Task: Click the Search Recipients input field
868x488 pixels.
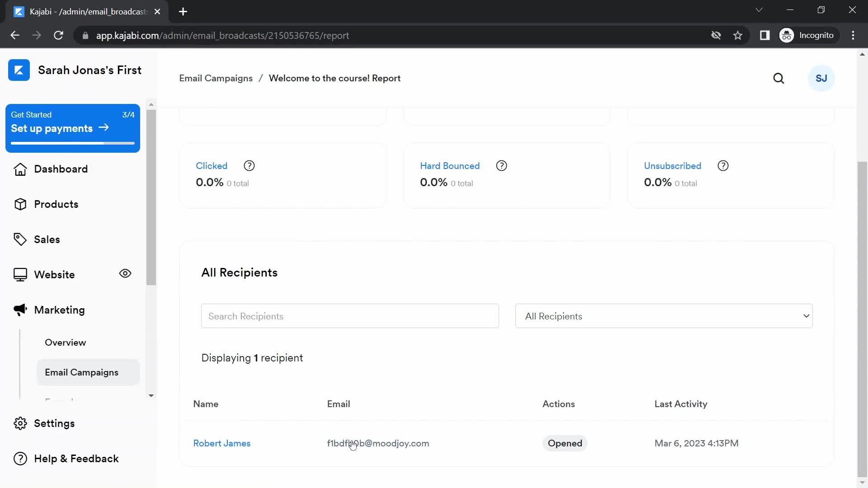Action: click(349, 316)
